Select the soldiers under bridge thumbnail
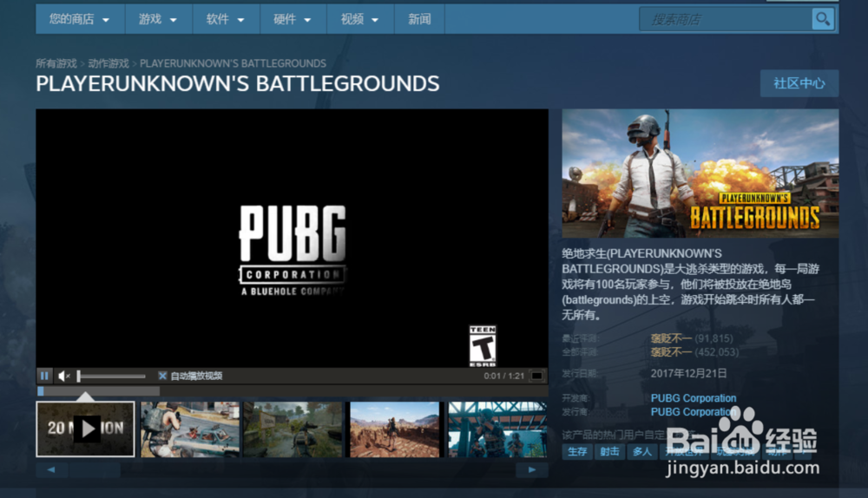Screen dimensions: 868x498 pos(497,429)
